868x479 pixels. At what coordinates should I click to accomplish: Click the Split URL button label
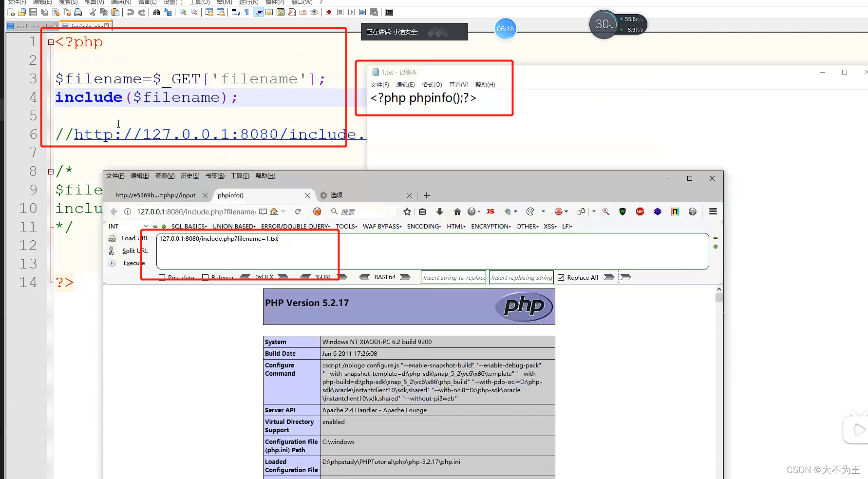coord(135,251)
